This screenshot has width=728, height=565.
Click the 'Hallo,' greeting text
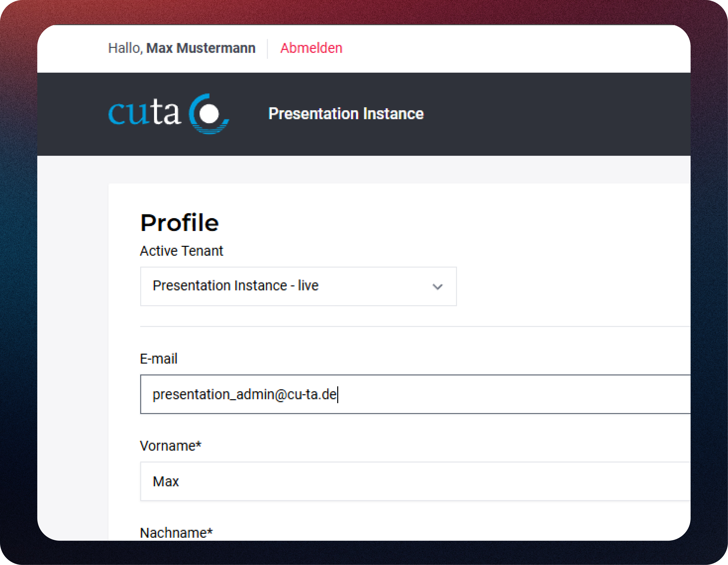[125, 48]
